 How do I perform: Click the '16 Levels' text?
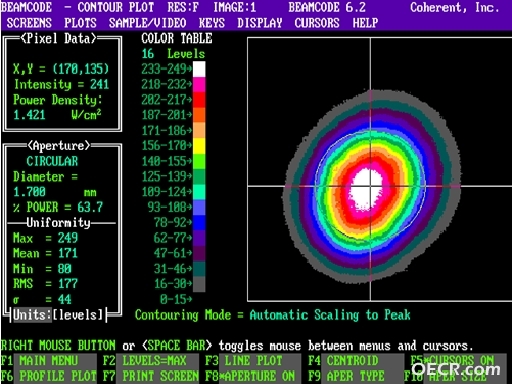tap(173, 54)
